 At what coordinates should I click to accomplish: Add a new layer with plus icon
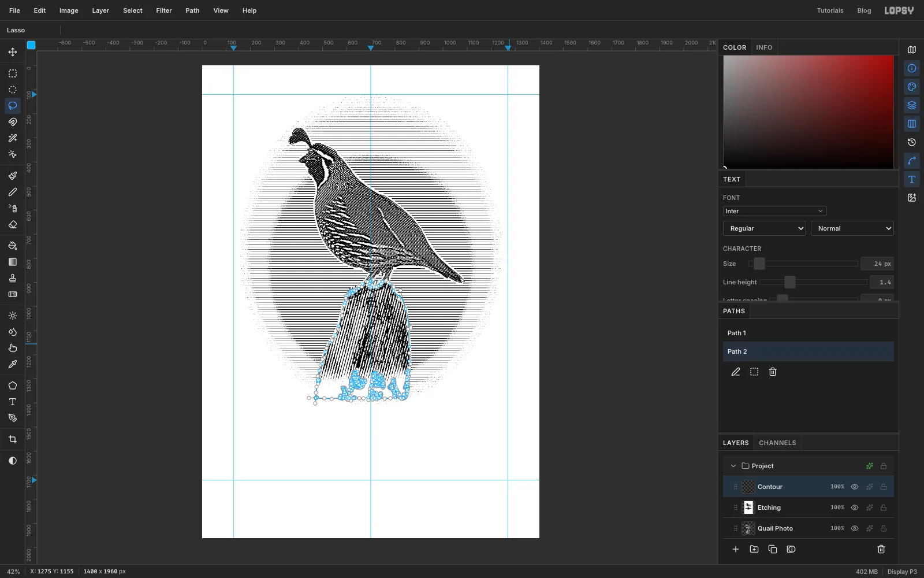tap(736, 549)
